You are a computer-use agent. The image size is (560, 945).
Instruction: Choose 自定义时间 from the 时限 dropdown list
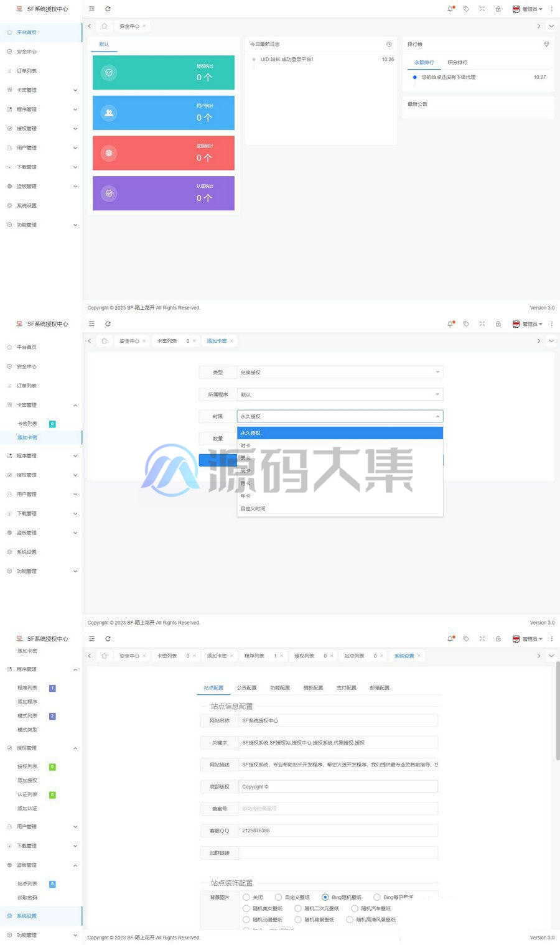[x=340, y=508]
